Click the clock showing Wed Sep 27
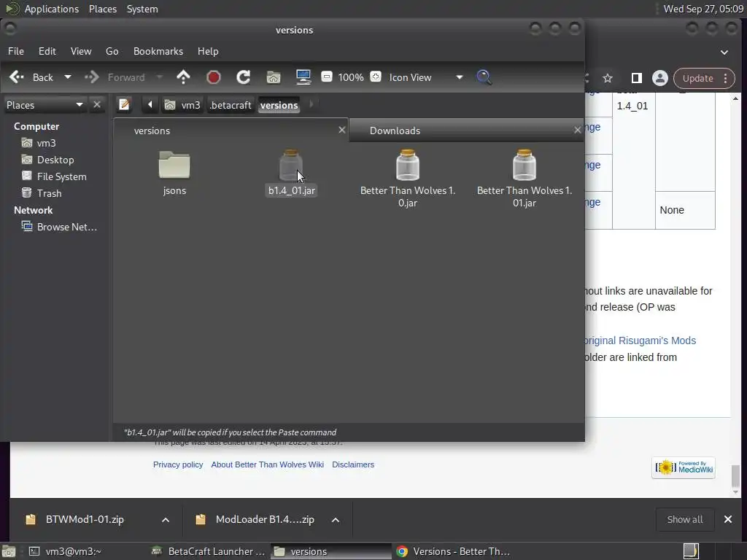 (x=703, y=9)
